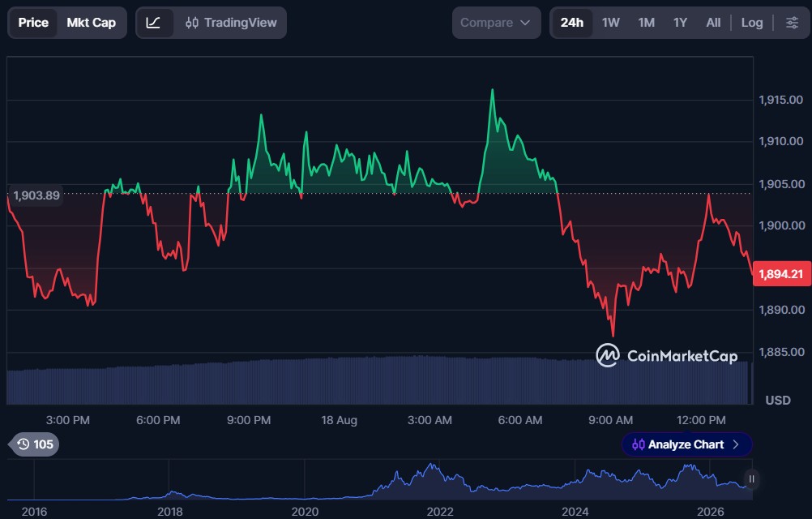
Task: Open the Compare dropdown
Action: 496,23
